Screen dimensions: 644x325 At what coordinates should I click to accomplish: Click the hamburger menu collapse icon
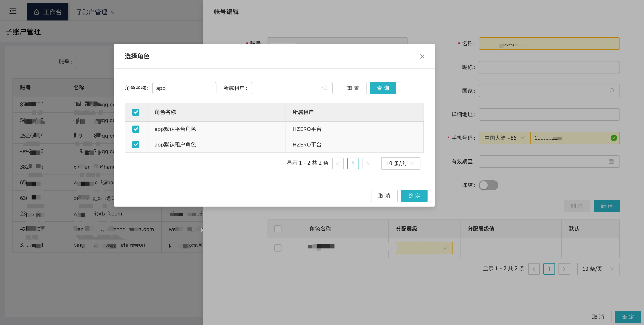tap(13, 11)
